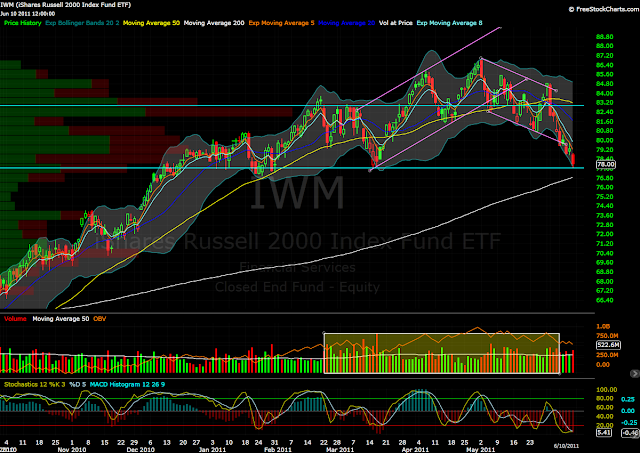Click the 66.40 price axis label
The width and height of the screenshot is (640, 453).
[x=604, y=300]
